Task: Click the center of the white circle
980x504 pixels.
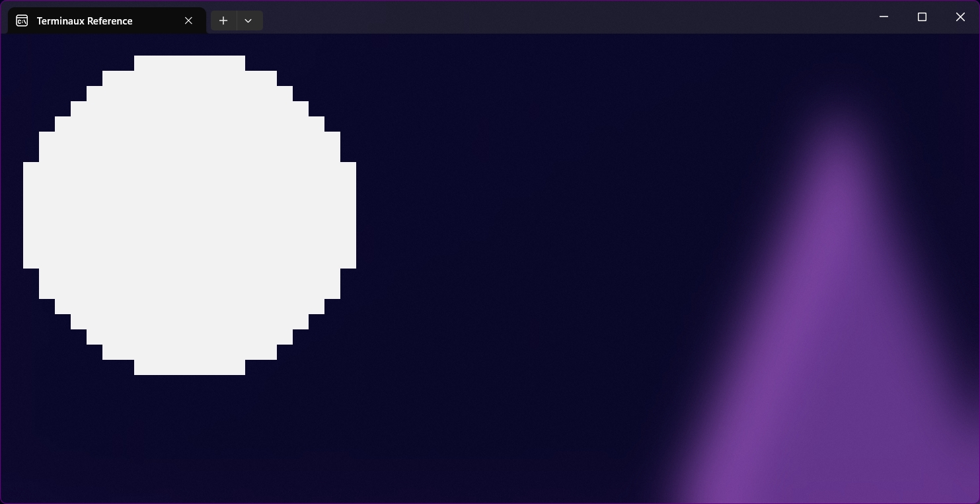Action: (x=190, y=215)
